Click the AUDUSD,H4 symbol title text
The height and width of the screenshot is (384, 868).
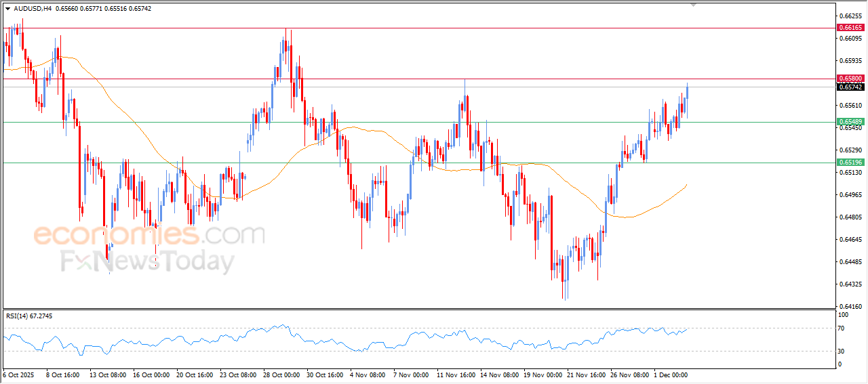32,8
